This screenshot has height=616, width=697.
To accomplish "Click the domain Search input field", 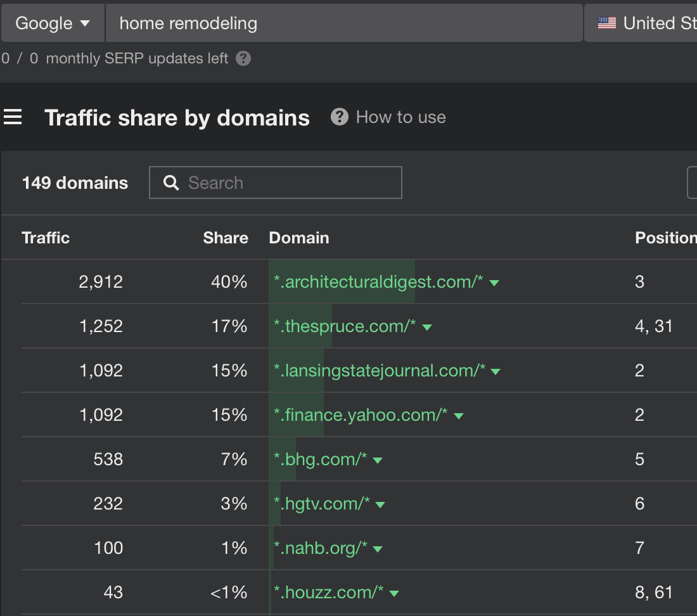I will pos(285,183).
